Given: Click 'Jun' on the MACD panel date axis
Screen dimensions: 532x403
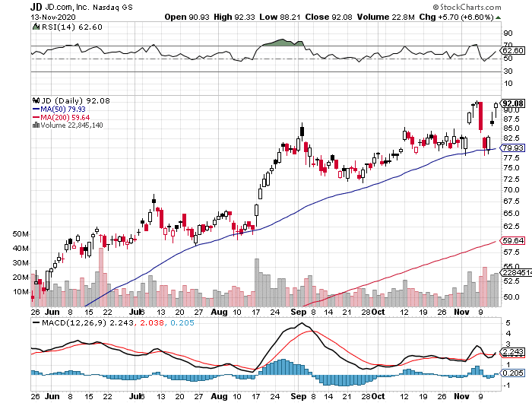Looking at the screenshot, I should click(x=52, y=396).
